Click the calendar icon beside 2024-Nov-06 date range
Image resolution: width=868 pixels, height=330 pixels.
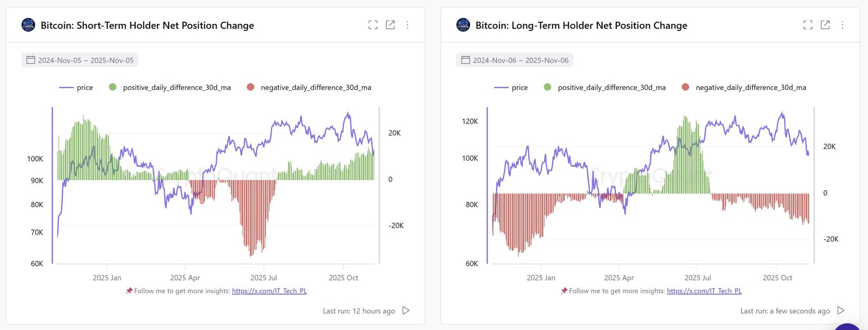pos(465,60)
